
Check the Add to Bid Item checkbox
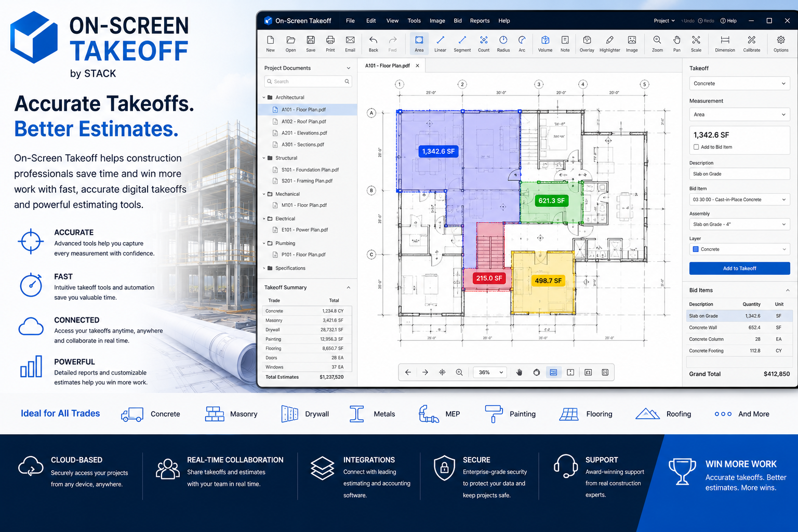[x=696, y=147]
